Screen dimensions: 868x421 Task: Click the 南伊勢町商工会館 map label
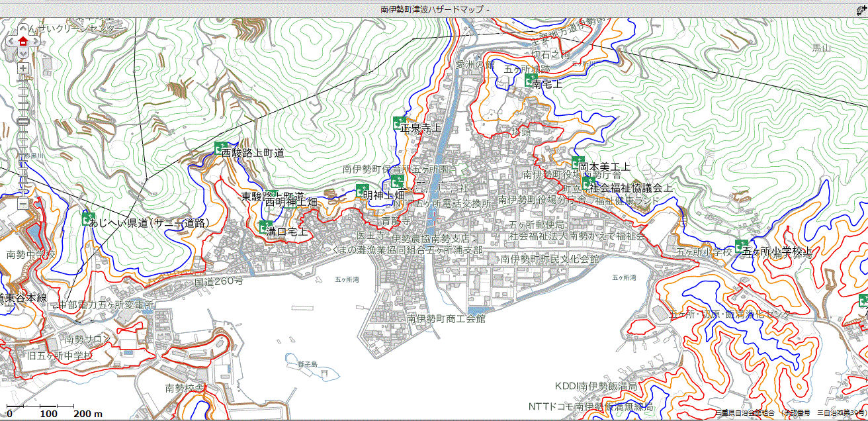click(446, 318)
